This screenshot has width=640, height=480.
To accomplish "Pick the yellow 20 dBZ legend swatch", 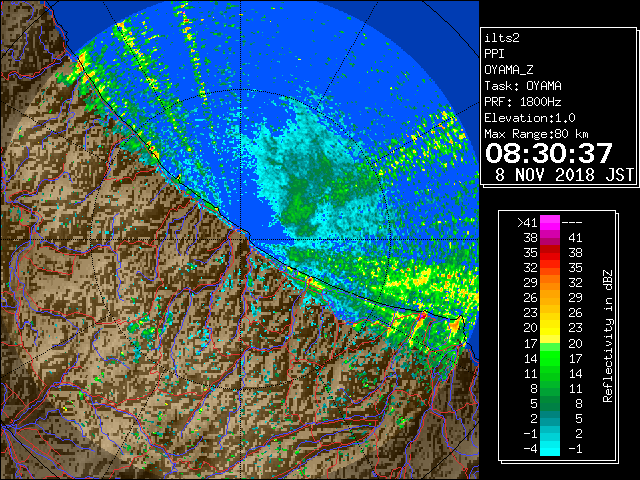I will 550,328.
